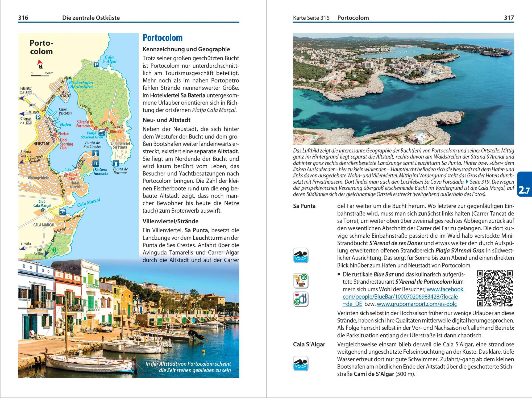Image resolution: width=532 pixels, height=398 pixels.
Task: Click the CALA MARÇAL district label
Action: tap(44, 225)
